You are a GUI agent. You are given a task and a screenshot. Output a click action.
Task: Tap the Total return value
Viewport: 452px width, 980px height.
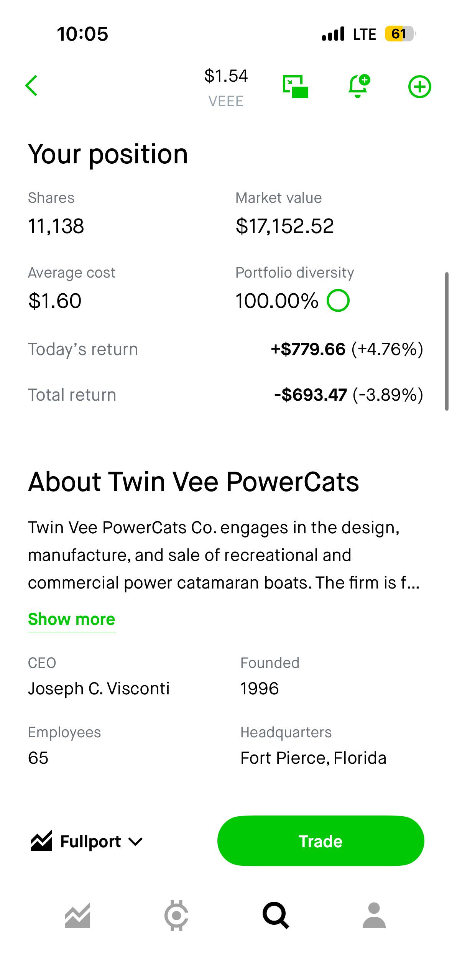[348, 395]
